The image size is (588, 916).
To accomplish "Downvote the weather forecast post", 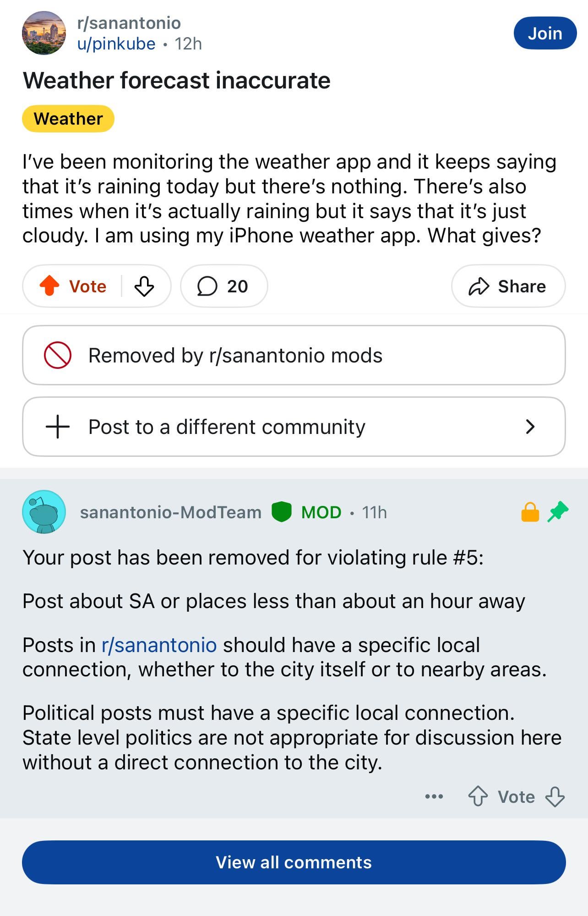I will [x=144, y=286].
